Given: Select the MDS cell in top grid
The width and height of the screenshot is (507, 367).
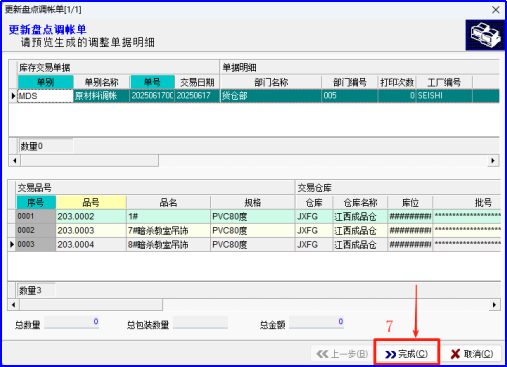Looking at the screenshot, I should click(x=45, y=96).
